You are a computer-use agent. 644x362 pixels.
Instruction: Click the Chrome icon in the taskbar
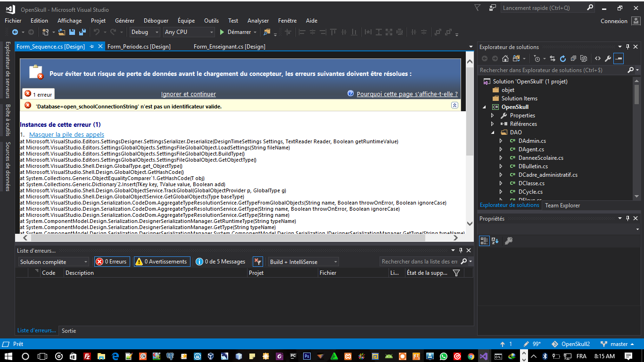(x=471, y=356)
